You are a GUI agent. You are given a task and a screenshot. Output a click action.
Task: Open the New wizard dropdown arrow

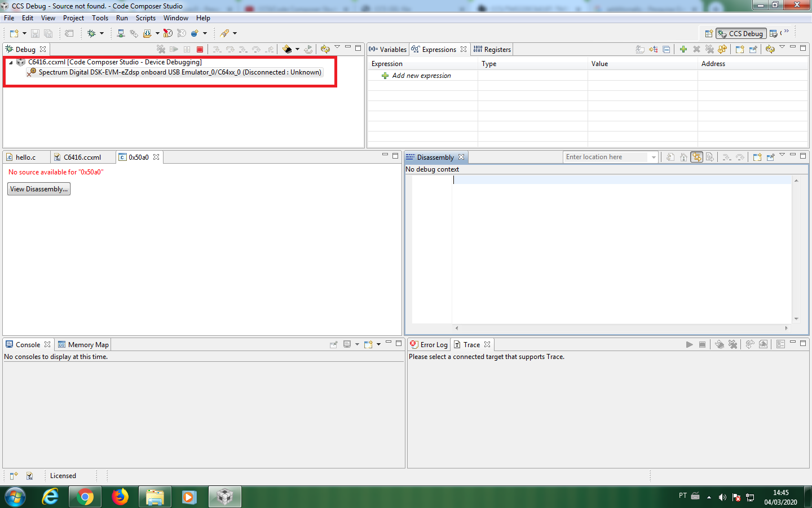[x=24, y=33]
